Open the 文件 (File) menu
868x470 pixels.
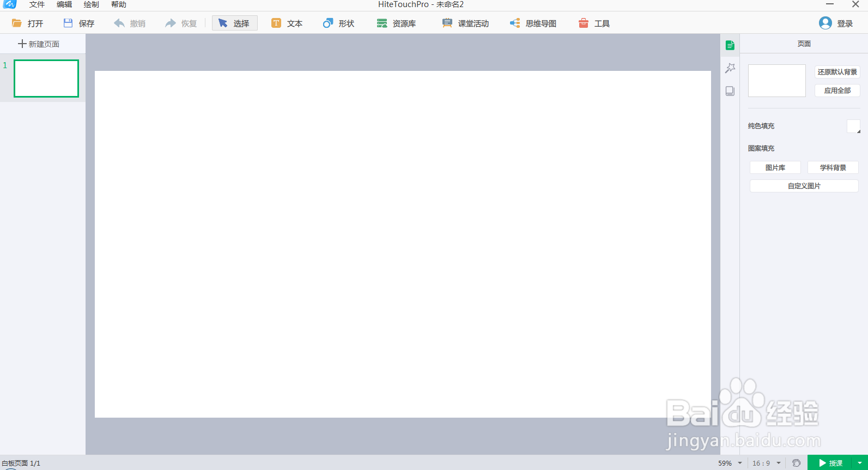(37, 4)
